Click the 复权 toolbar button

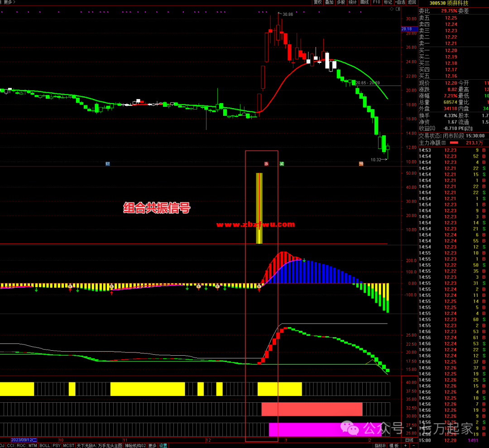(x=317, y=2)
